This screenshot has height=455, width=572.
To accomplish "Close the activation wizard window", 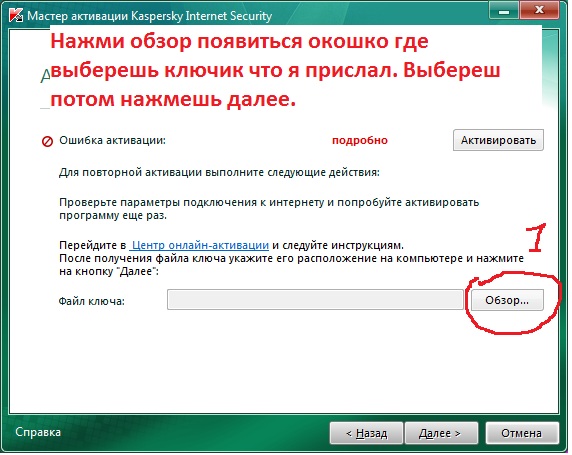I will [x=539, y=11].
